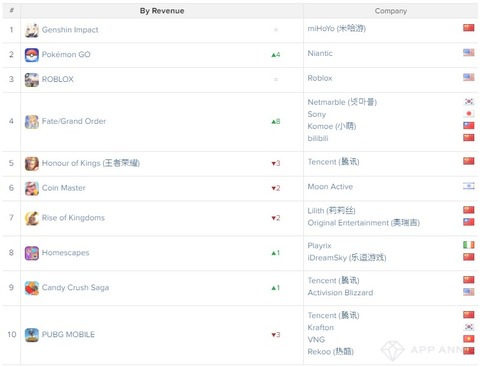This screenshot has width=480, height=367.
Task: Select the Fate/Grand Order game icon
Action: (x=32, y=122)
